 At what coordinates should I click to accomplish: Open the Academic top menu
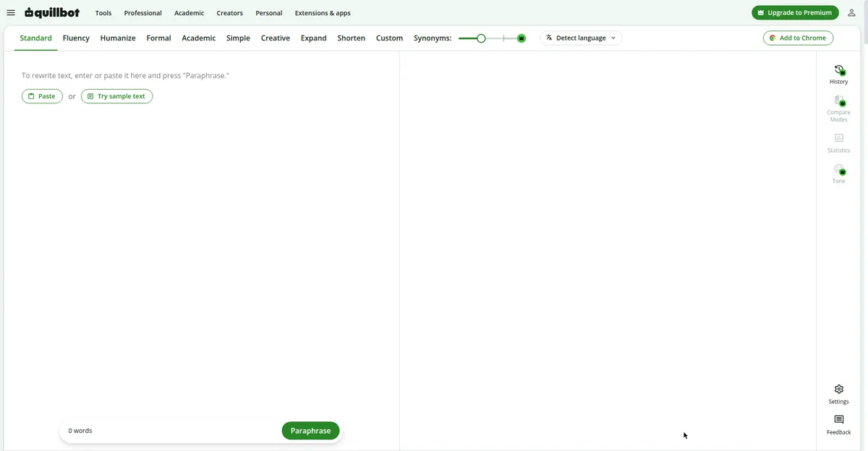coord(189,13)
